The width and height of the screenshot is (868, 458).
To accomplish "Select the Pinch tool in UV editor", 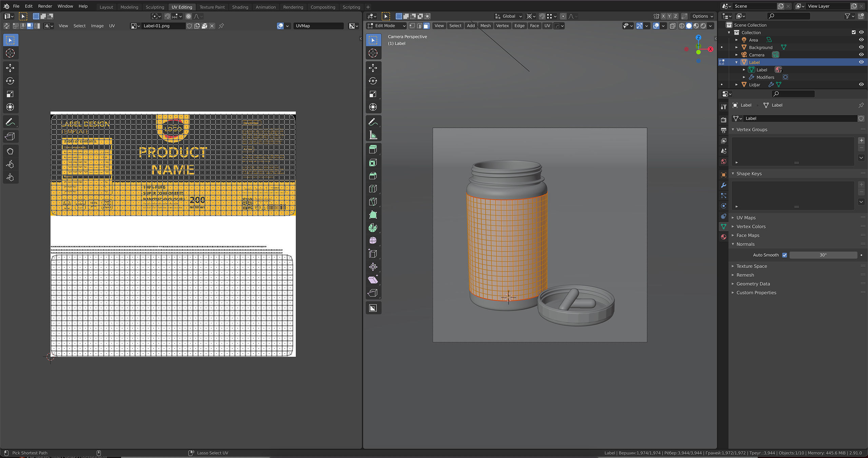I will [10, 177].
